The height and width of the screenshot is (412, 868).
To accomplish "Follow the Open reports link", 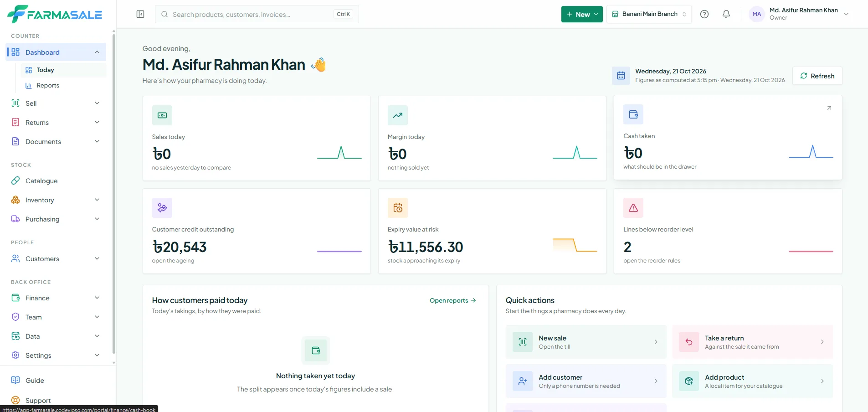I will [453, 300].
